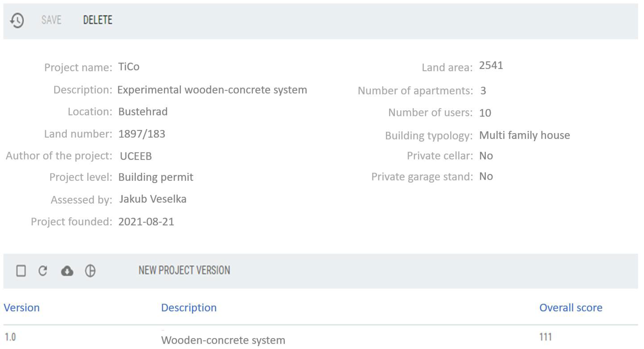This screenshot has height=349, width=644.
Task: Edit the Location field Bustehrad
Action: coord(143,112)
